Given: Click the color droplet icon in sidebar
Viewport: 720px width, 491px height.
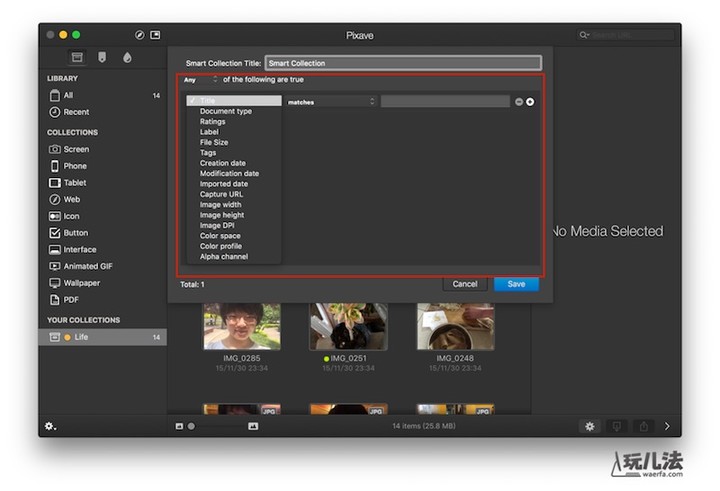Looking at the screenshot, I should (x=127, y=57).
